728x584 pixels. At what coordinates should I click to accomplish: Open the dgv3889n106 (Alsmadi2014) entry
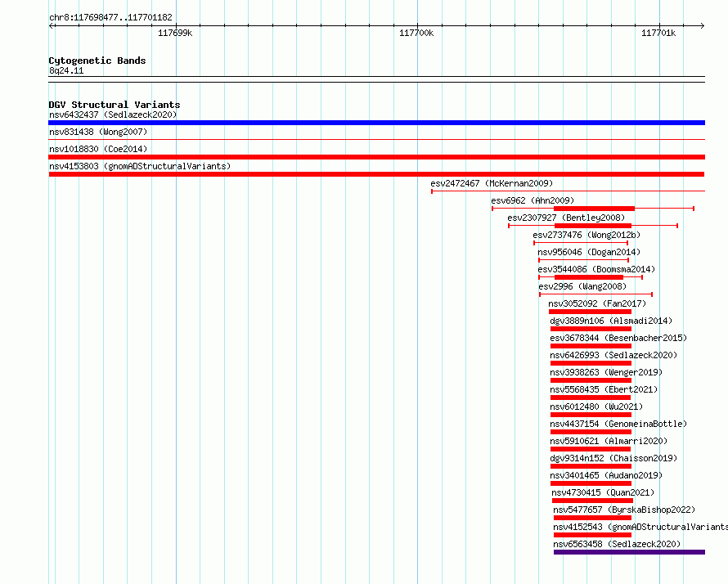(591, 329)
